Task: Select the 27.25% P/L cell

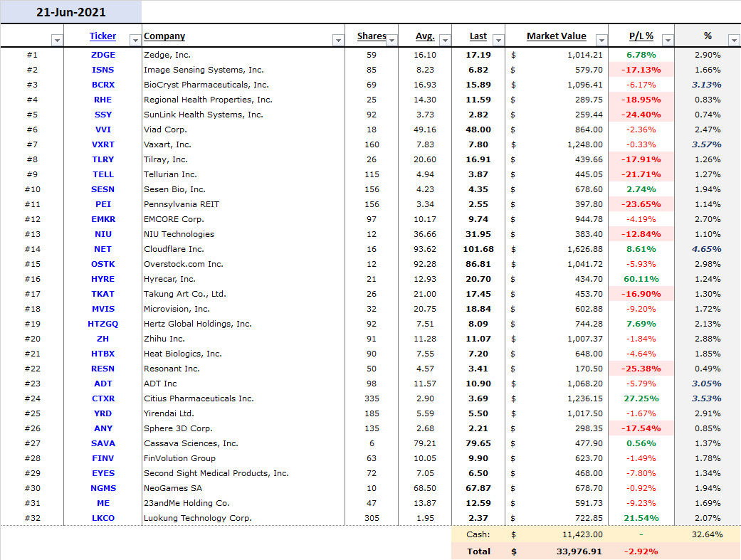Action: (641, 398)
